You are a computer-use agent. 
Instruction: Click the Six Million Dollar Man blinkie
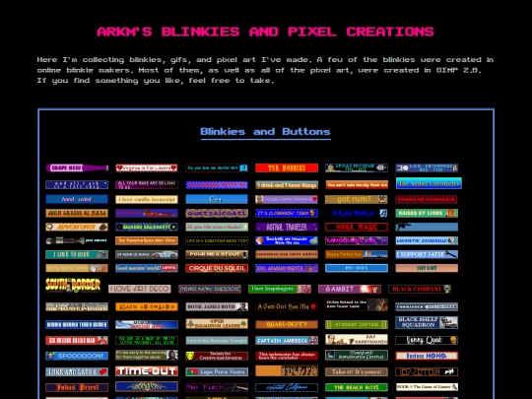pyautogui.click(x=77, y=340)
